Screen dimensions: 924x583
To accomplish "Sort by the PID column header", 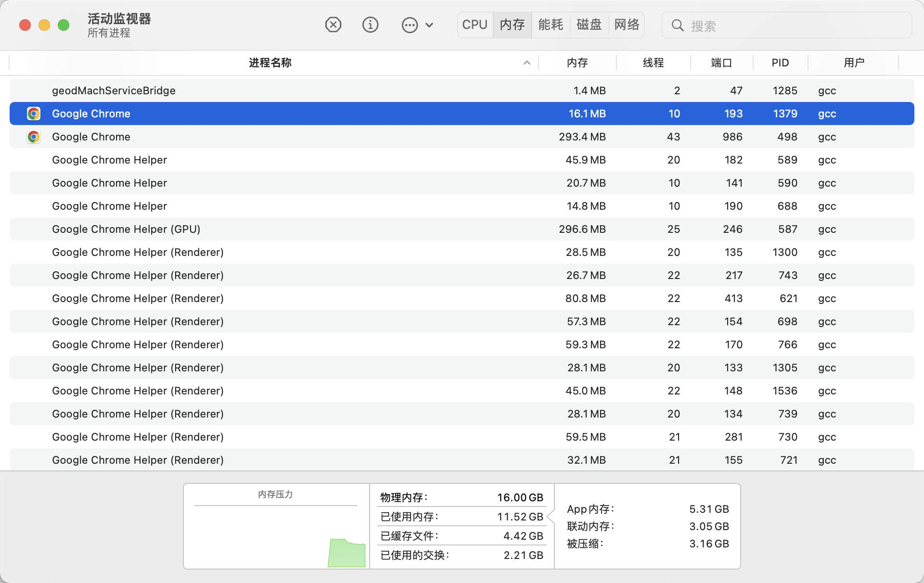I will (780, 63).
